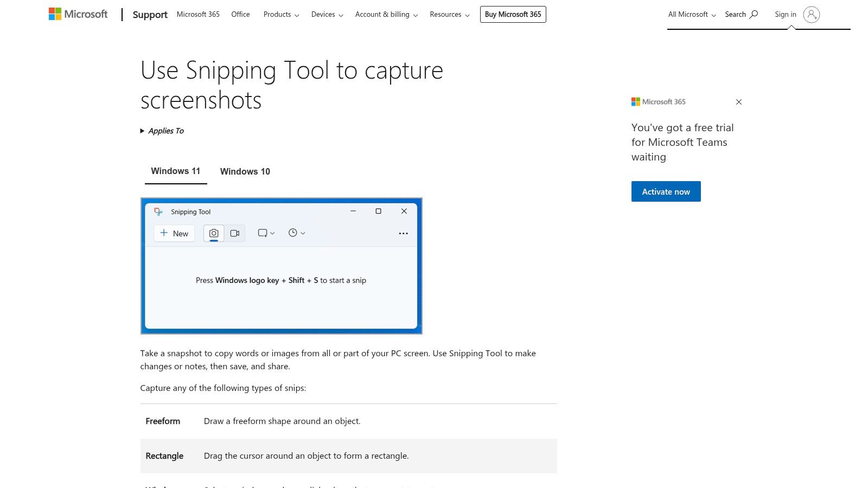Viewport: 868px width, 488px height.
Task: Open the Products dropdown menu
Action: tap(281, 15)
